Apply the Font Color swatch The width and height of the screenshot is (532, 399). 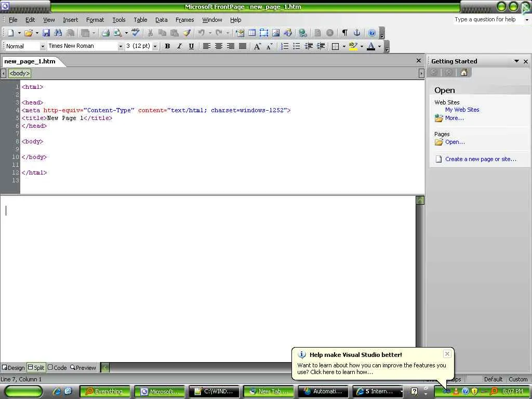tap(371, 46)
